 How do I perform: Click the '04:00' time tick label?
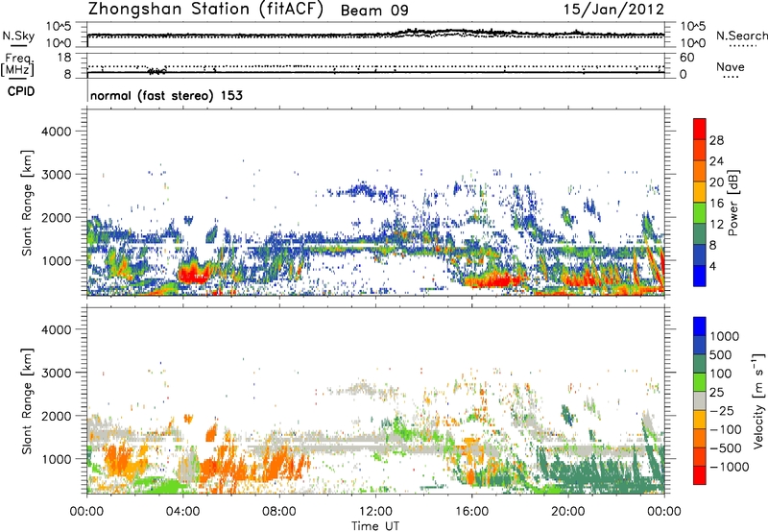[182, 512]
